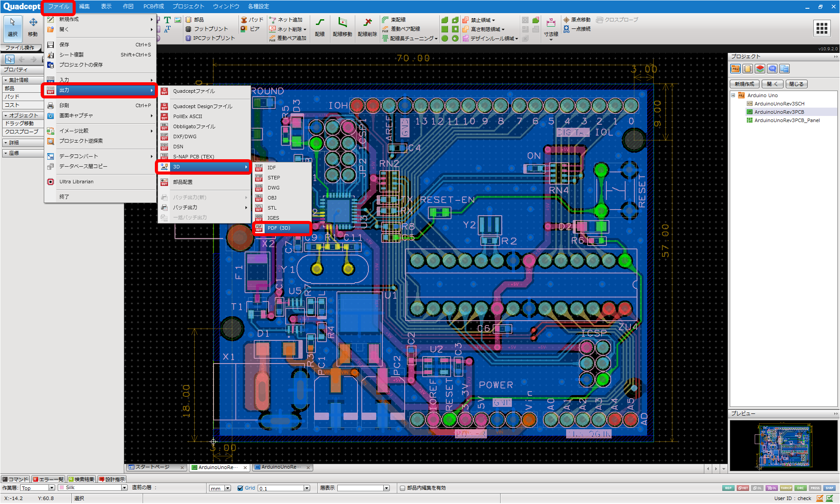Click the 閉じる button in project panel

(796, 84)
